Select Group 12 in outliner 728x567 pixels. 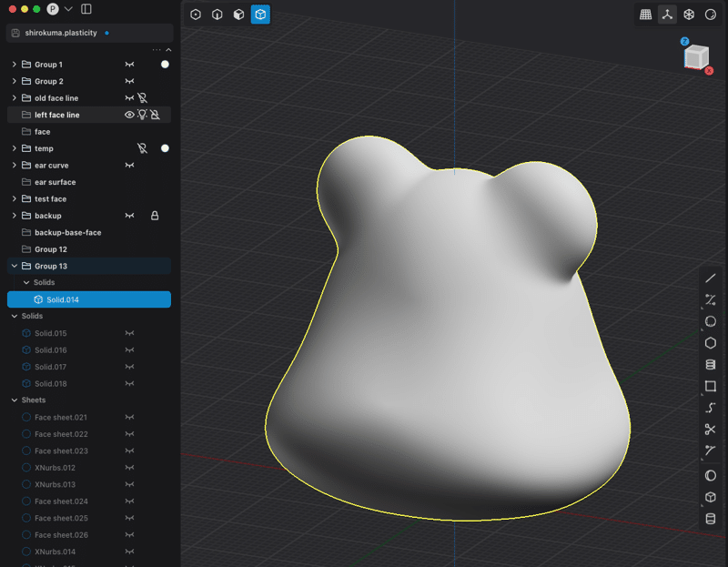click(x=89, y=248)
